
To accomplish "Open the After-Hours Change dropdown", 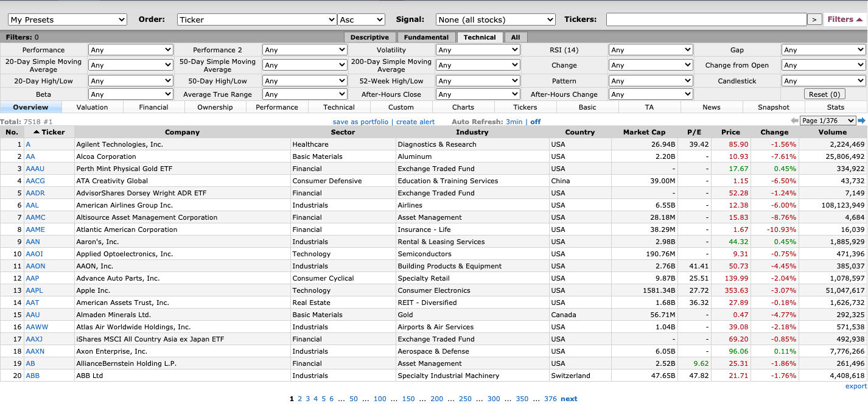I will 651,94.
